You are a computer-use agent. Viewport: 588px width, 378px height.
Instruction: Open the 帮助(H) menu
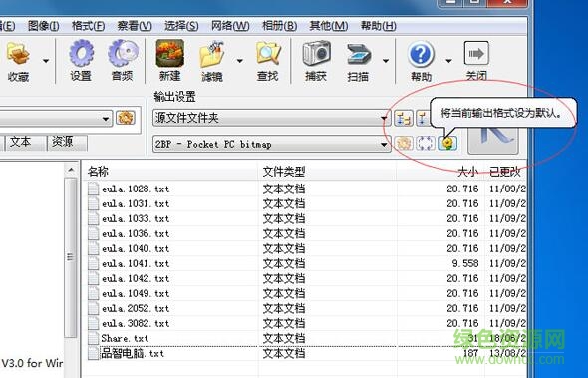378,26
